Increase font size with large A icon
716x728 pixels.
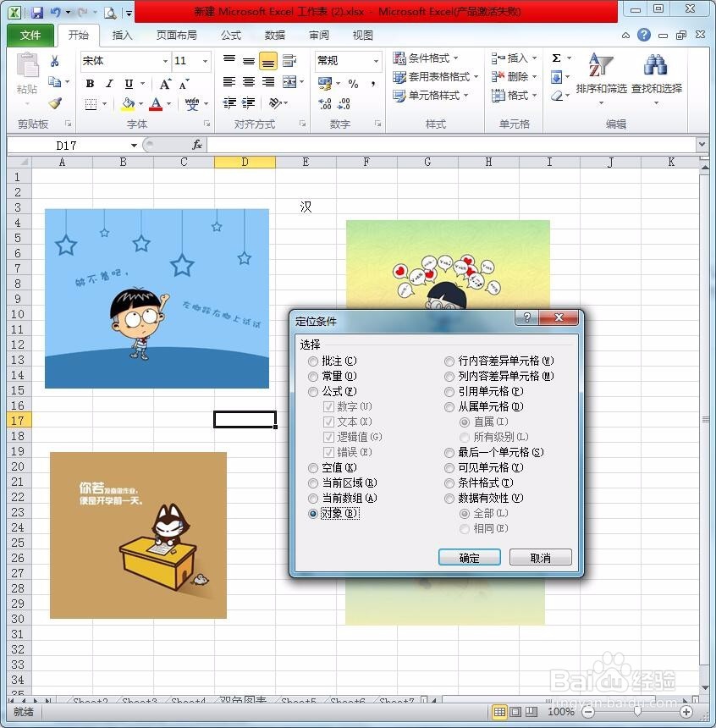pos(165,84)
